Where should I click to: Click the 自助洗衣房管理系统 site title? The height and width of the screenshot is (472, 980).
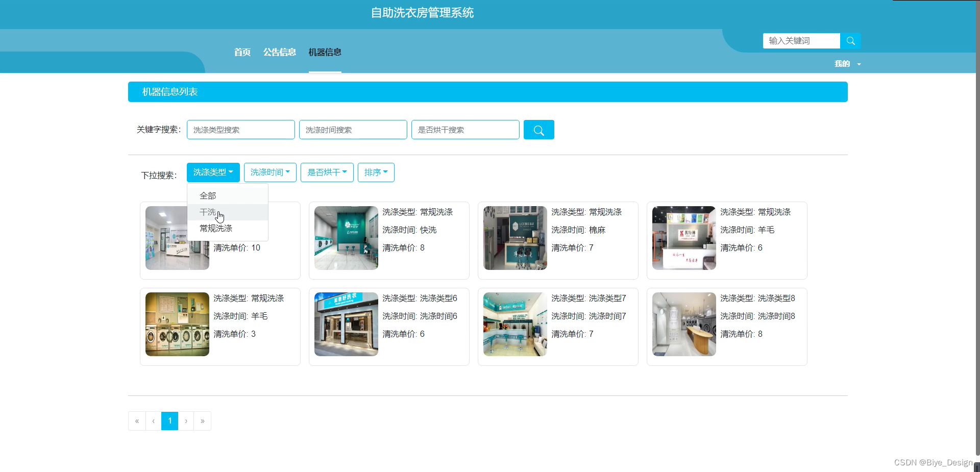coord(422,13)
